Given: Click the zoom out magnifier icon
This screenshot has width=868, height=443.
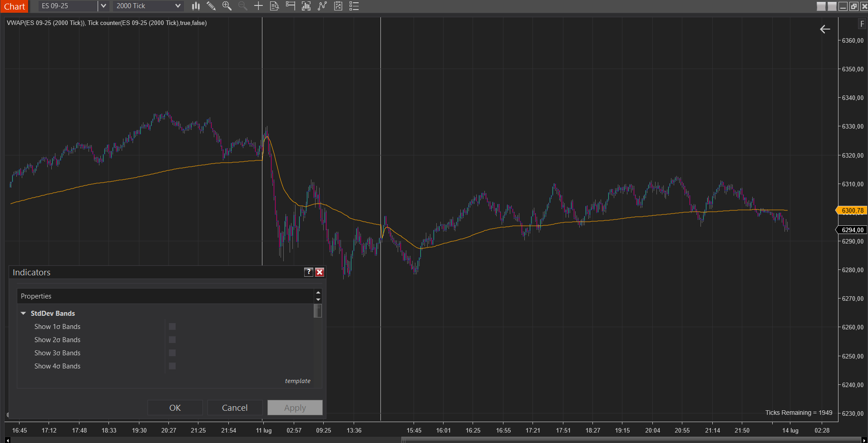Looking at the screenshot, I should point(243,6).
